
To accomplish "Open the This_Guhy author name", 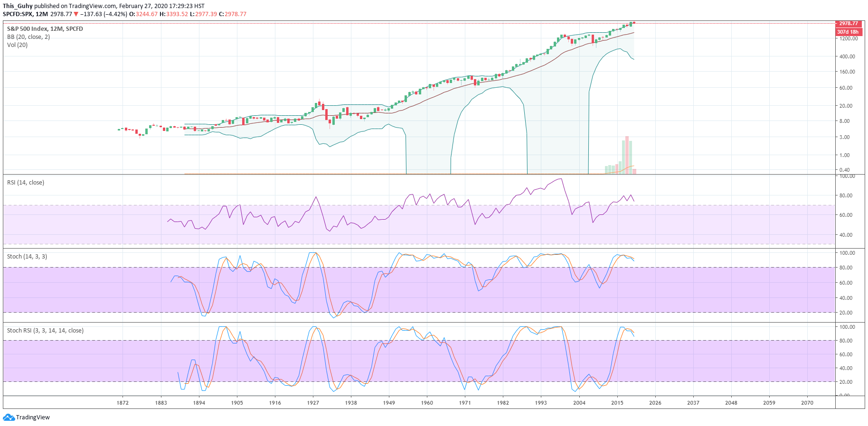I will [x=18, y=6].
